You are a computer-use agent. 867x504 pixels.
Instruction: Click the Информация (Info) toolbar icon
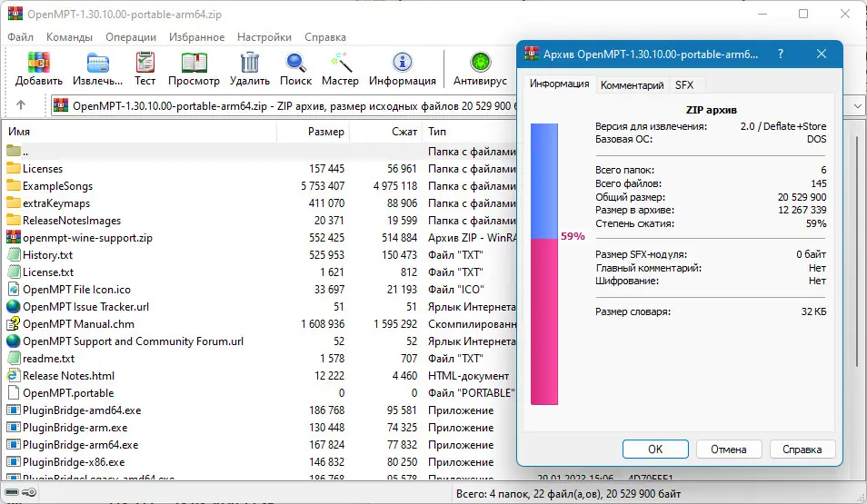coord(403,63)
